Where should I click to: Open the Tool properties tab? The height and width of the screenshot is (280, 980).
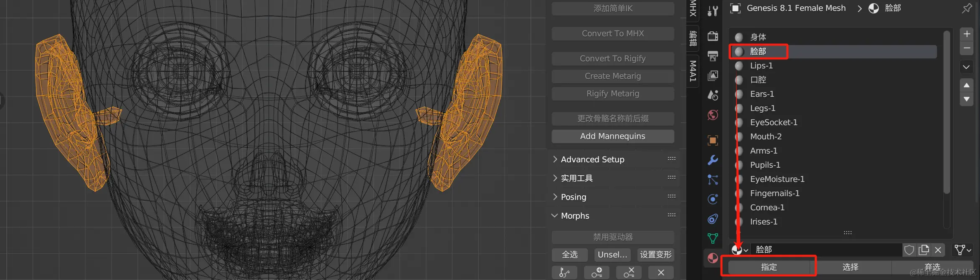click(713, 10)
